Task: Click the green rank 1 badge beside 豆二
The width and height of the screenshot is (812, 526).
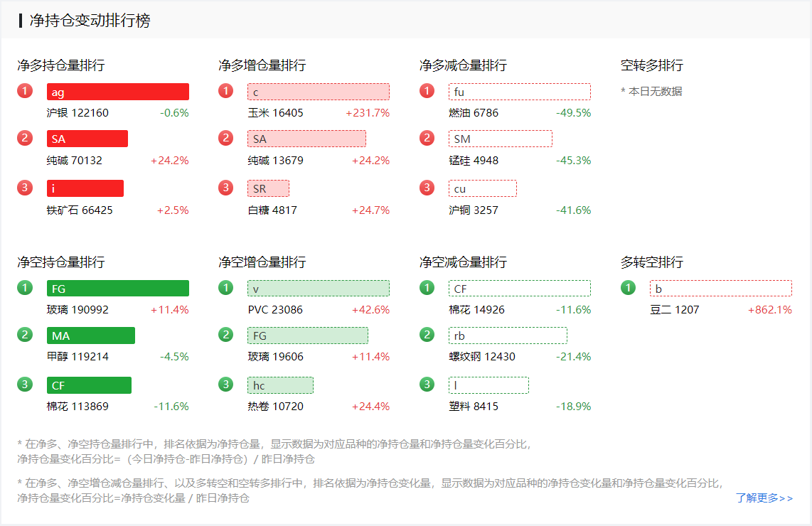Action: point(628,288)
